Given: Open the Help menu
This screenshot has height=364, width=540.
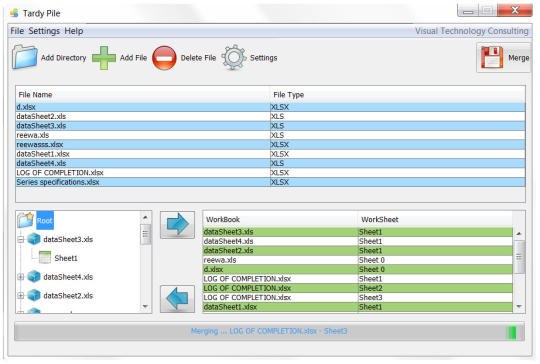Looking at the screenshot, I should [74, 31].
